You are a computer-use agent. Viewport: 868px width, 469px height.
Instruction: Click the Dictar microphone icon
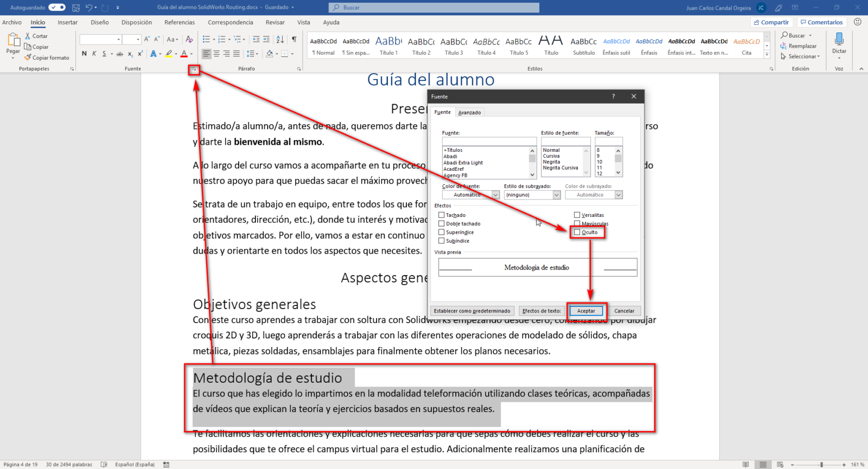click(x=839, y=39)
